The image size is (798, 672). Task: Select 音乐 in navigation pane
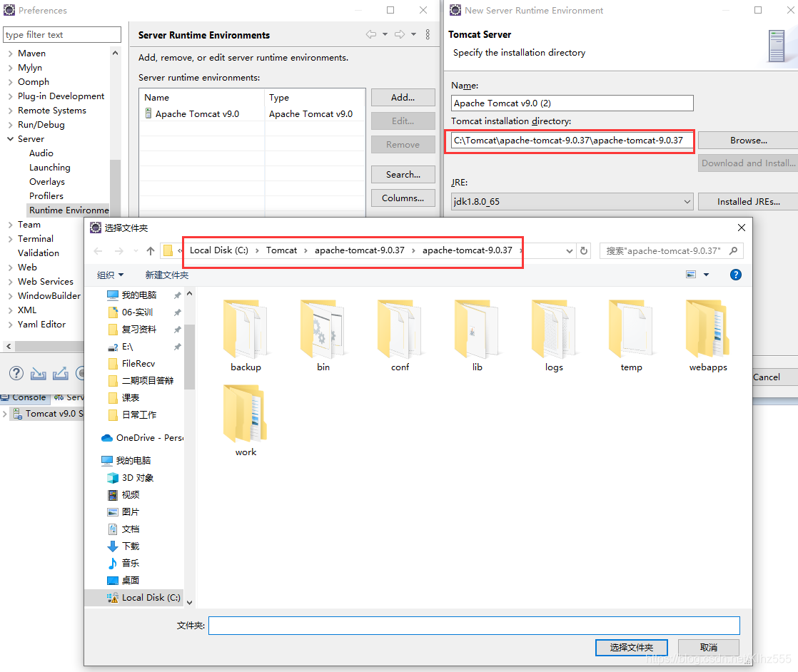pyautogui.click(x=123, y=563)
